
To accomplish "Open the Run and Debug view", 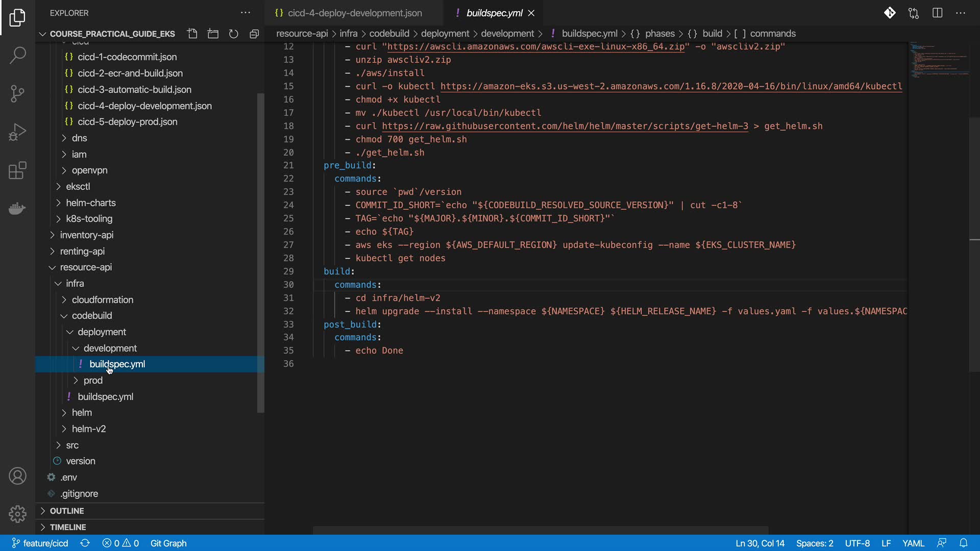I will (17, 132).
